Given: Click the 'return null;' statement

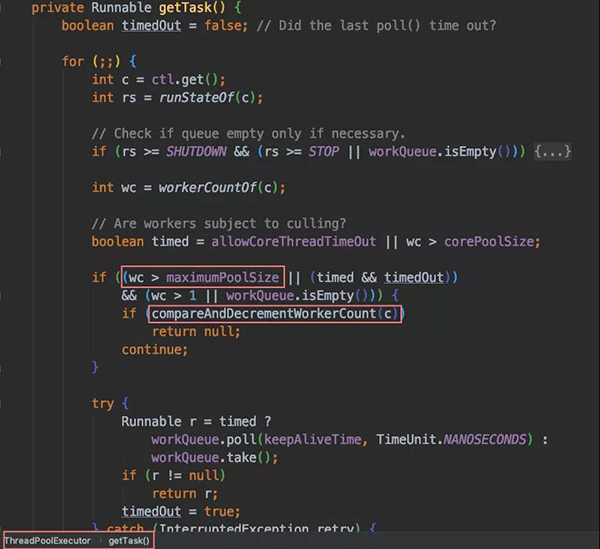Looking at the screenshot, I should pos(196,332).
